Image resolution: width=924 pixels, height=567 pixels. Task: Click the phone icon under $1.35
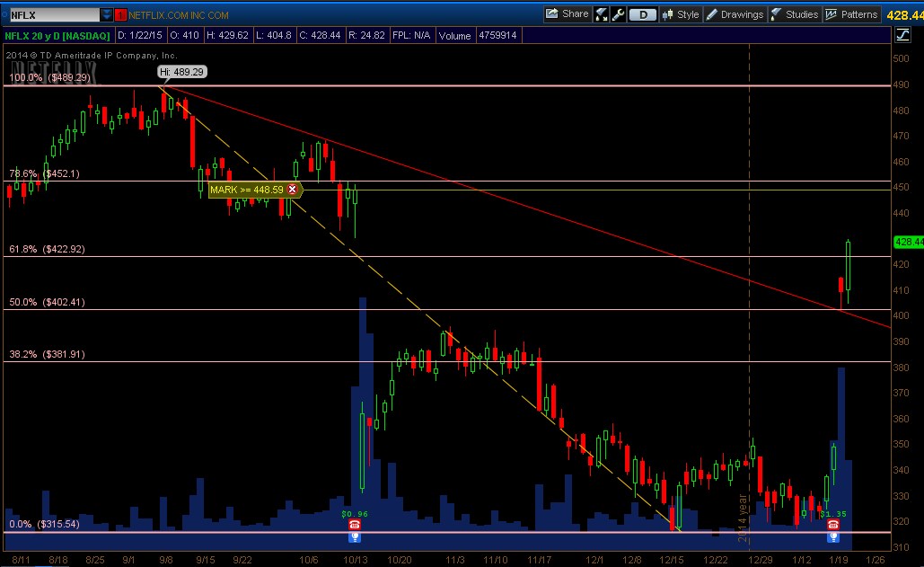click(832, 525)
